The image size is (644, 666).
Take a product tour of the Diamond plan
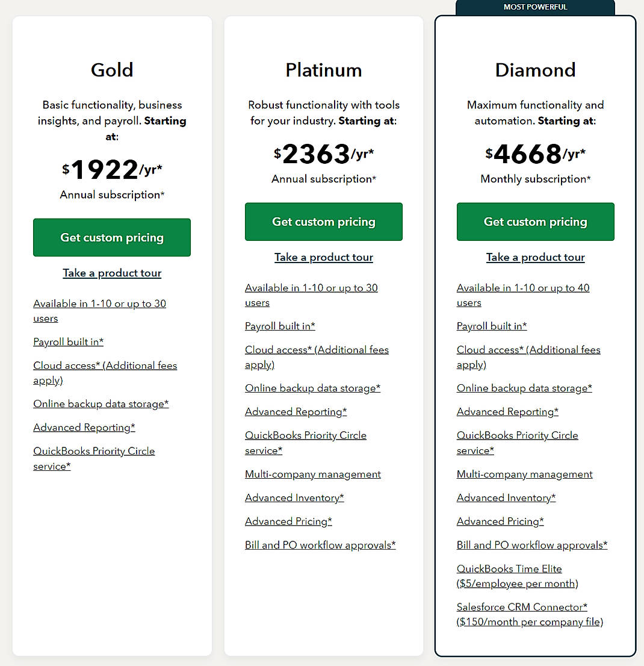535,257
